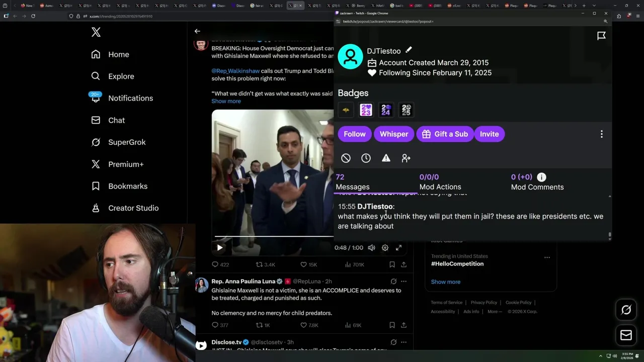Click the X logo in sidebar
644x362 pixels.
(96, 33)
